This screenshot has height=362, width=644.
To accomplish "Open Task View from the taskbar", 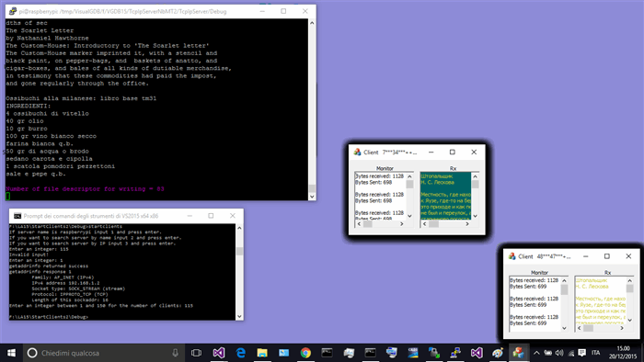I will pyautogui.click(x=196, y=353).
